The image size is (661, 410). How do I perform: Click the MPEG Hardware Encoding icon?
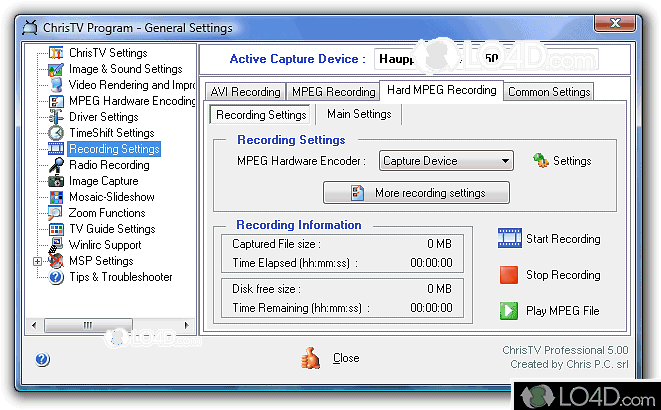tap(56, 101)
